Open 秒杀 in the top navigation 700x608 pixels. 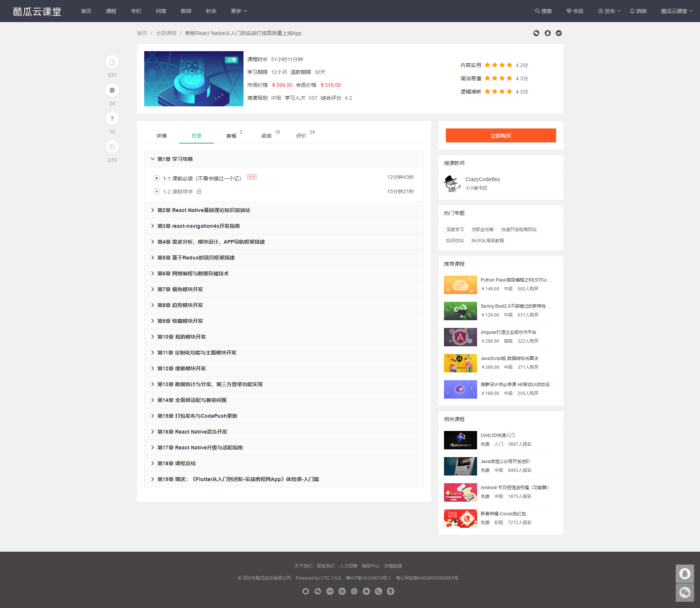pyautogui.click(x=211, y=11)
